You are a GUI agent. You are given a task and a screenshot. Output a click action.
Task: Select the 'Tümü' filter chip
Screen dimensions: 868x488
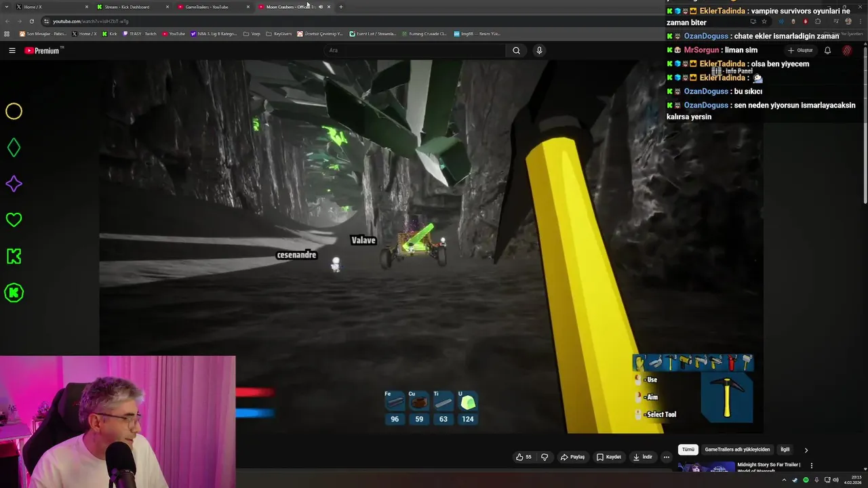(688, 449)
